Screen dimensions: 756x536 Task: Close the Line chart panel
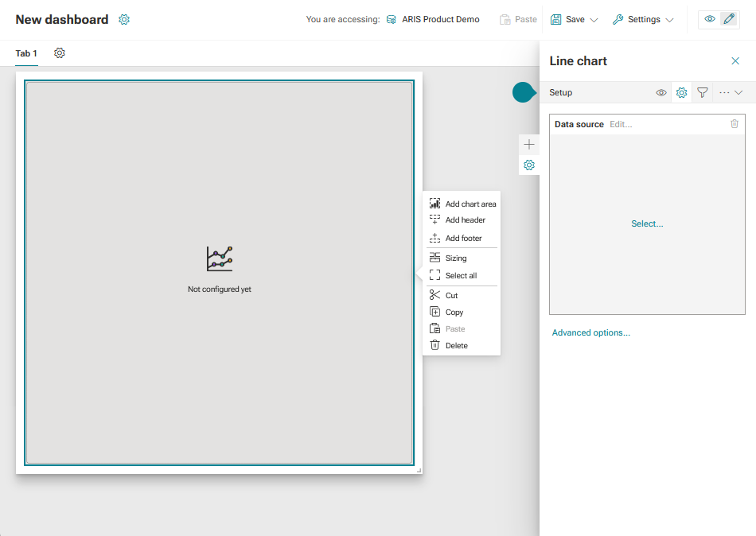coord(735,60)
